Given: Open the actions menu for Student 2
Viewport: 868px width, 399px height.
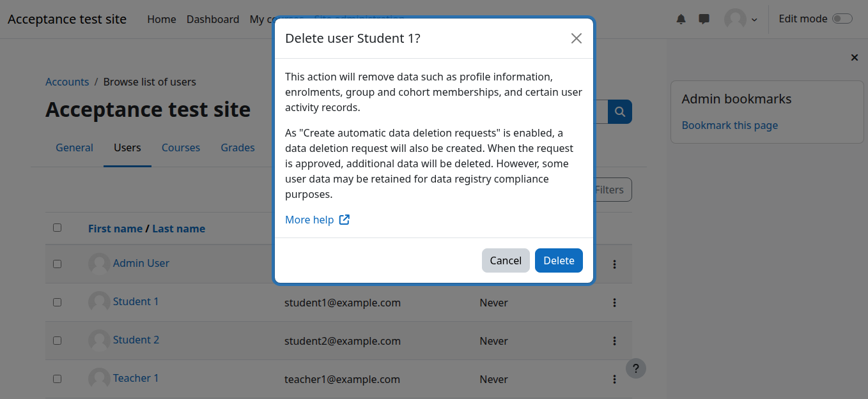Looking at the screenshot, I should point(614,341).
